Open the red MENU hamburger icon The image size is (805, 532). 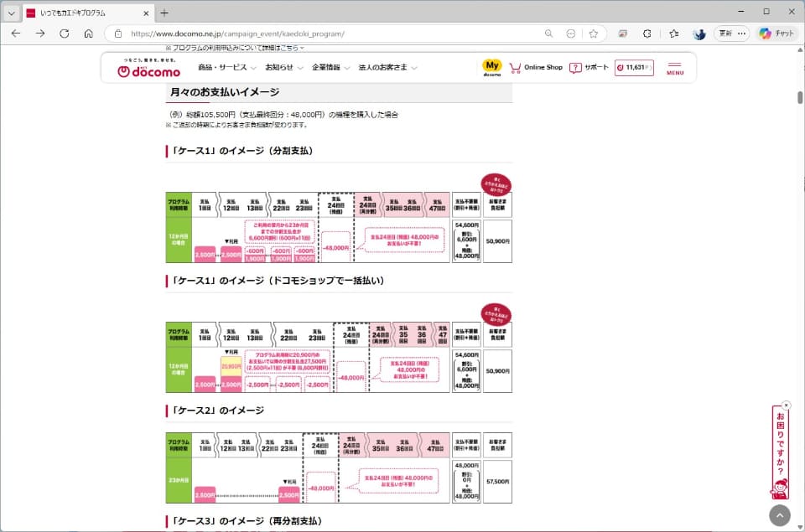(675, 68)
